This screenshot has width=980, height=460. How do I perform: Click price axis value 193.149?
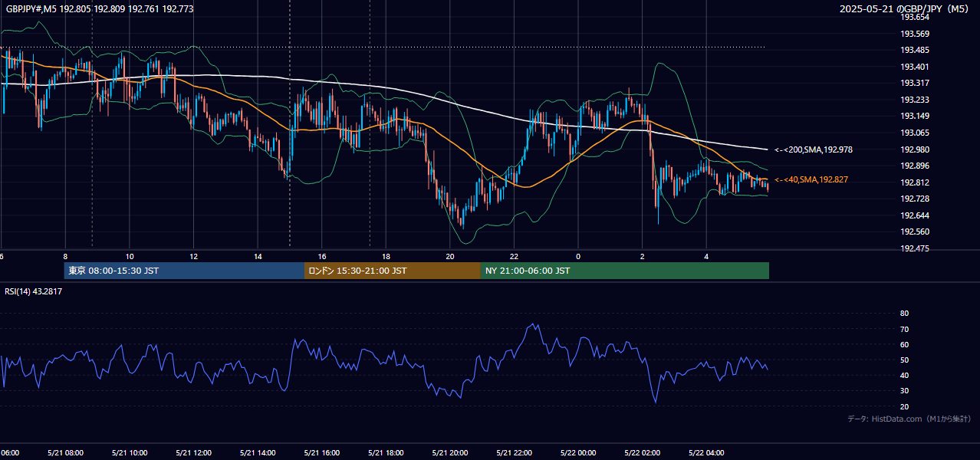click(x=914, y=116)
